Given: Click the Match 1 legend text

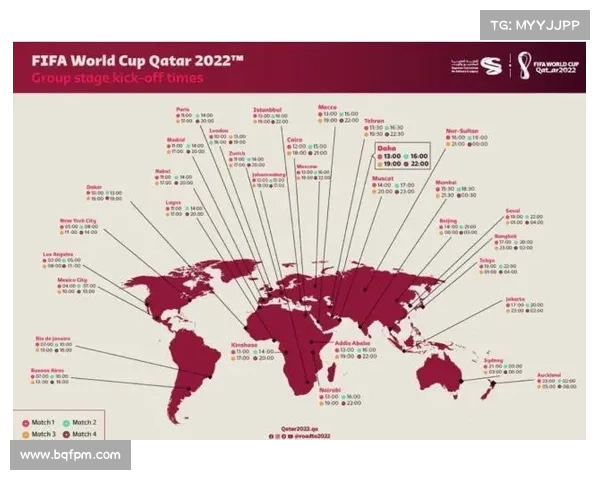Looking at the screenshot, I should tap(43, 423).
